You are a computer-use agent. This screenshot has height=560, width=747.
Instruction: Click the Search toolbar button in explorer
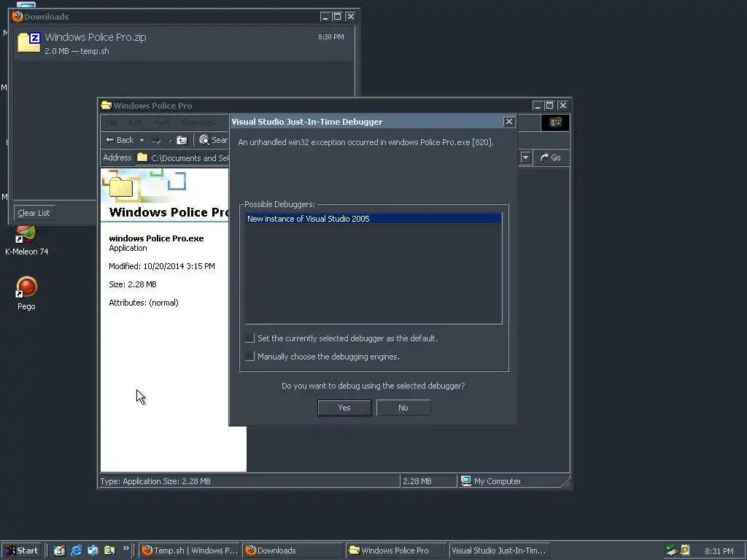pos(214,140)
